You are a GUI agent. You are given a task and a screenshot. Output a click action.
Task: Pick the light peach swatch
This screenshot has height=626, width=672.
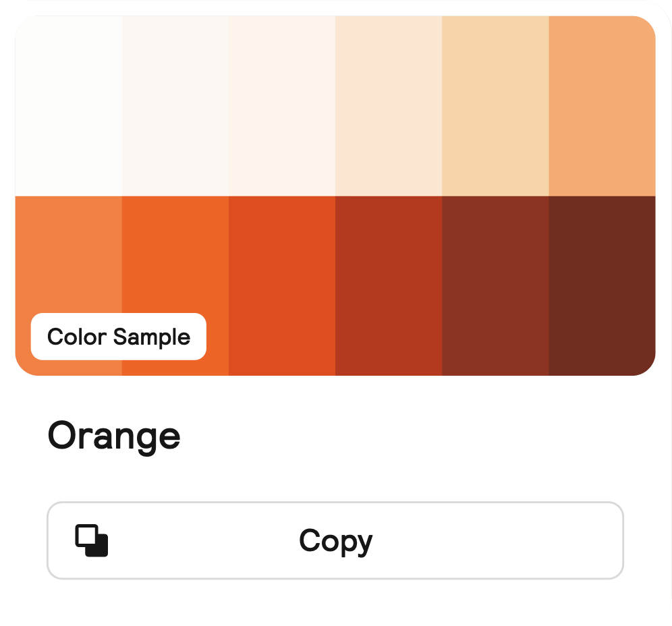coord(389,106)
